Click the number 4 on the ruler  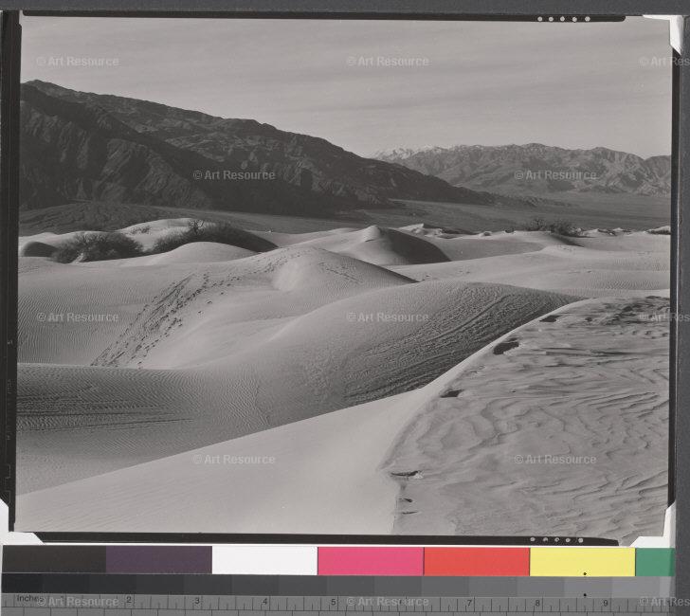pos(265,601)
